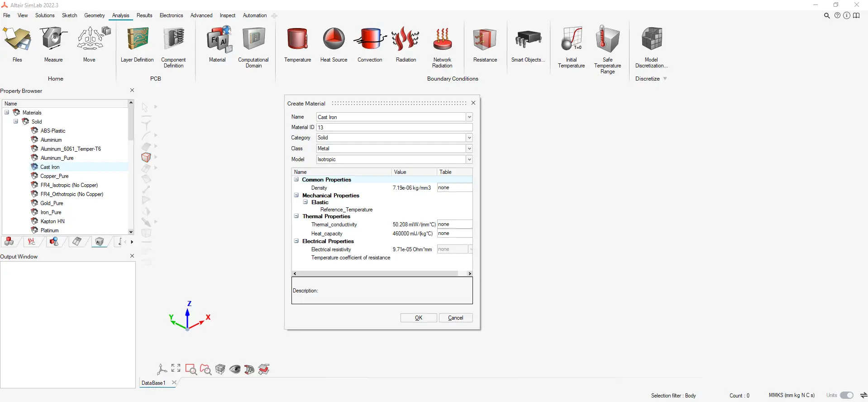The height and width of the screenshot is (402, 868).
Task: Open the Name dropdown in Create Material
Action: [x=469, y=117]
